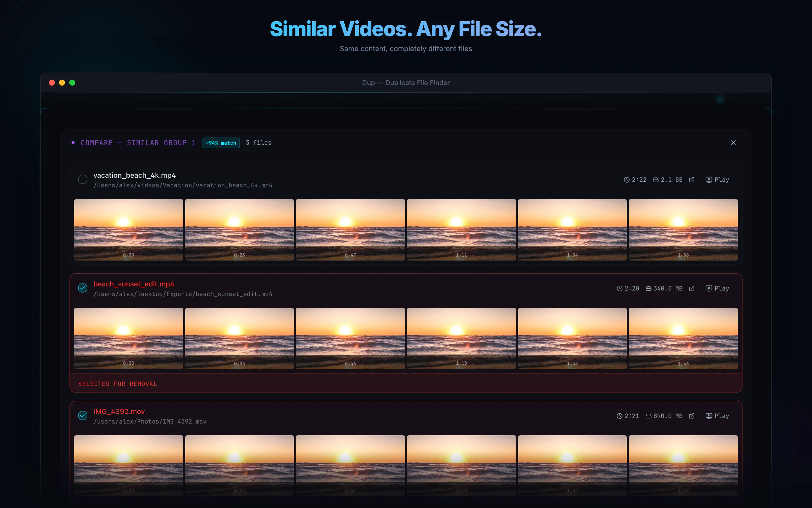
Task: Open IMG_4392.mov external link icon
Action: (x=691, y=416)
